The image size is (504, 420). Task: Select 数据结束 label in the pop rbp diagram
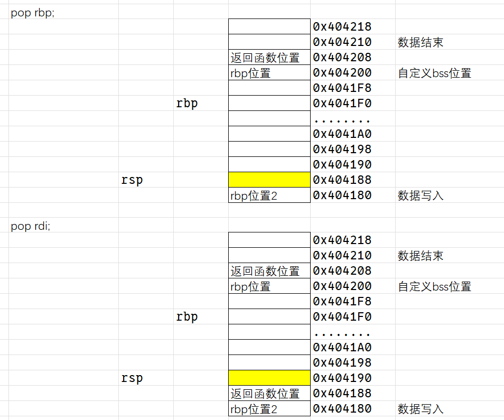click(x=421, y=42)
